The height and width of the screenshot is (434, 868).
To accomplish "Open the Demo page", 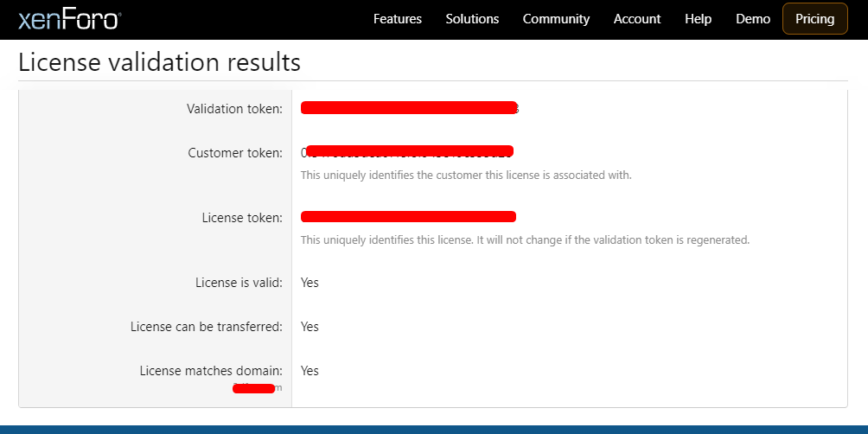I will click(753, 19).
